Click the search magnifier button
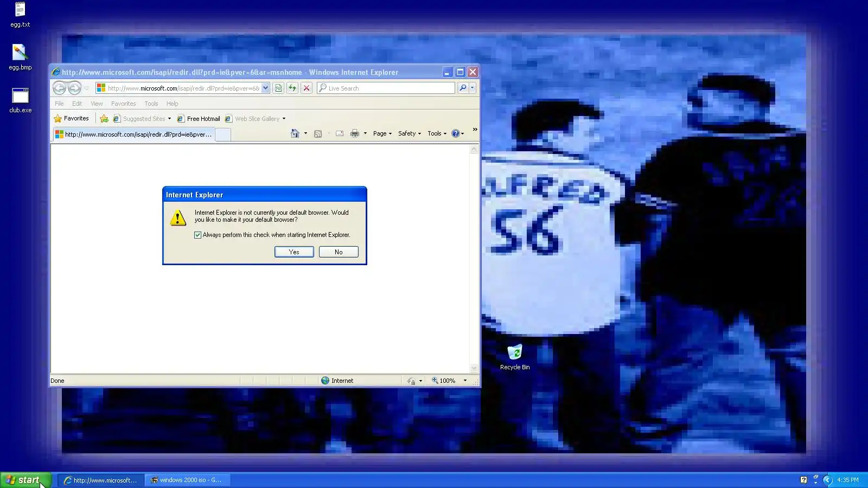The height and width of the screenshot is (488, 868). (463, 88)
